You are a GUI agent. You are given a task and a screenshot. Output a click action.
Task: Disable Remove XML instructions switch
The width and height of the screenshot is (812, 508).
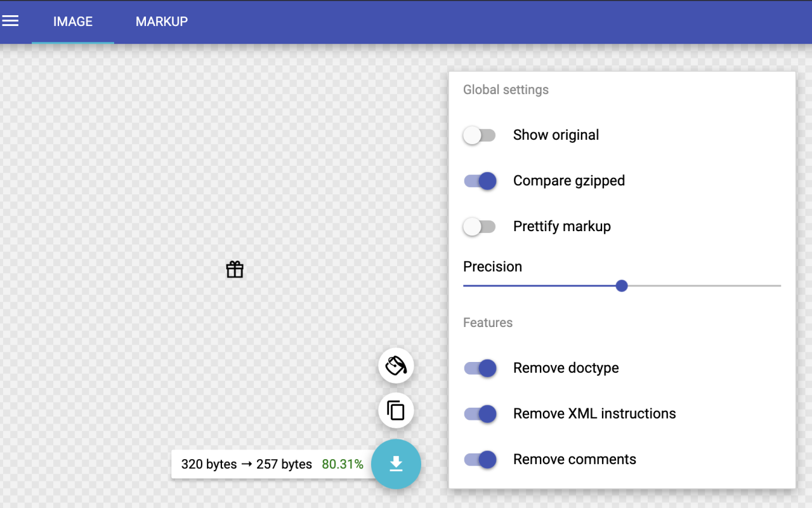click(480, 414)
